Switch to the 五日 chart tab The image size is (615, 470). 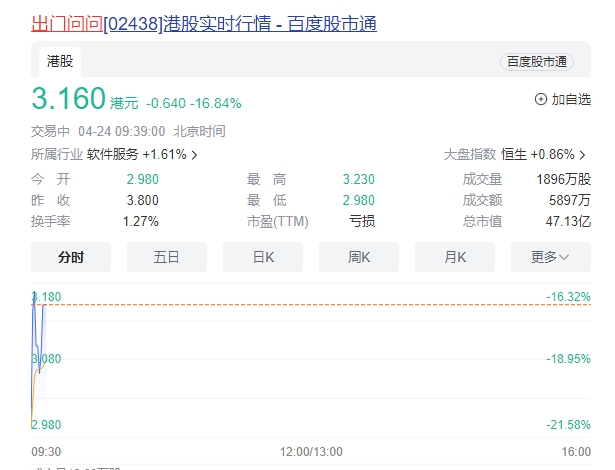(x=167, y=257)
